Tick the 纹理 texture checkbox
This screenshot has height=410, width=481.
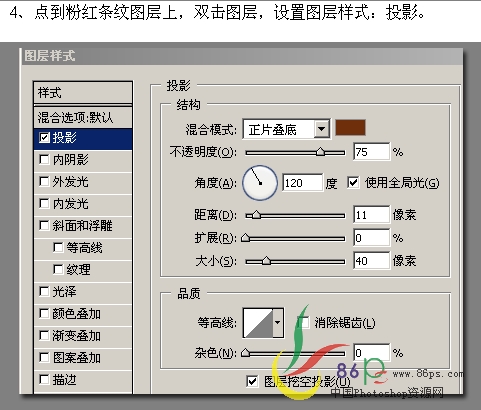58,269
